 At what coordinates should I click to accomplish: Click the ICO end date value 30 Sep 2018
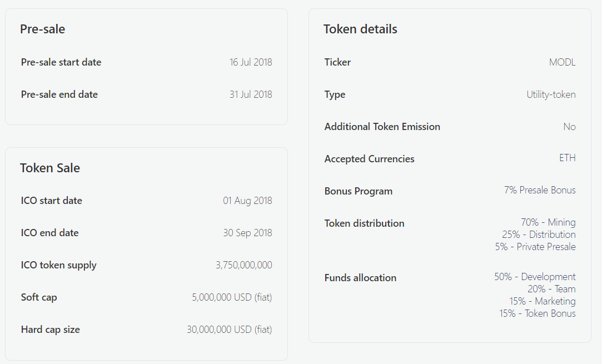point(247,233)
